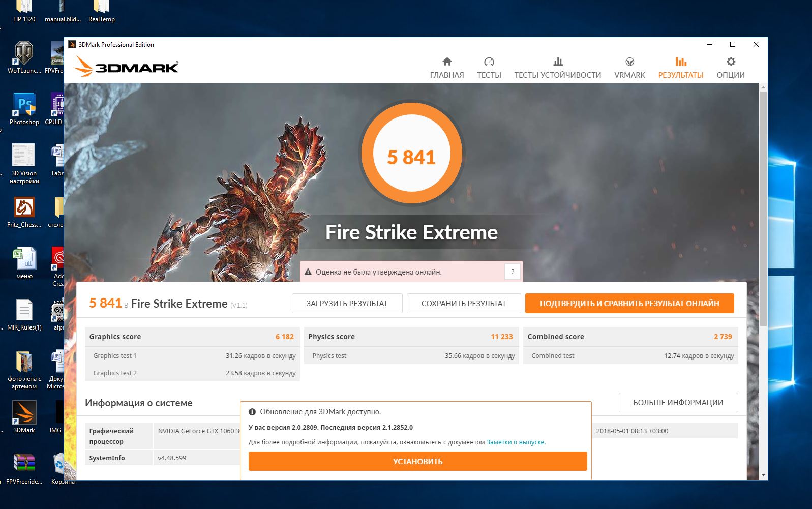Open the ТЕСТЫ benchmarks tab
Image resolution: width=812 pixels, height=509 pixels.
(489, 68)
